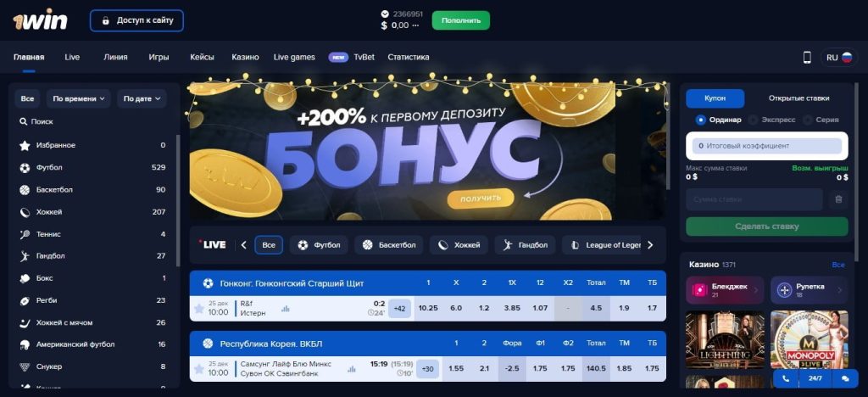Switch to Открытые ставки tab
Screen dimensions: 868x397
tap(798, 98)
